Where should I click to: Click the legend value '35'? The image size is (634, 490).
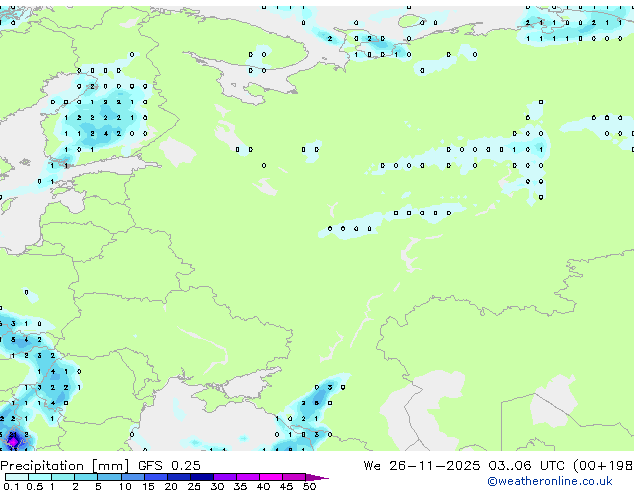click(x=241, y=486)
